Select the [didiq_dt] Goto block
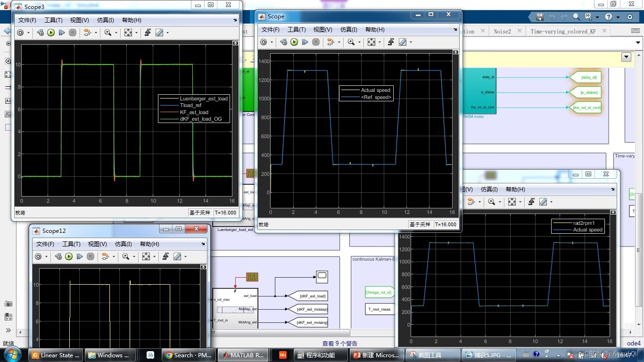This screenshot has width=644, height=362. coord(586,77)
